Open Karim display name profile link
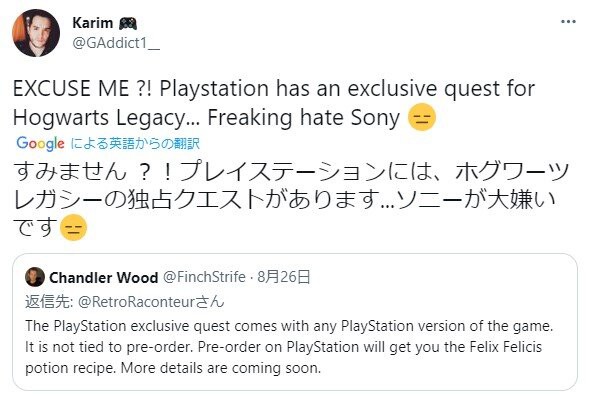Screen dimensions: 591x398 (92, 23)
